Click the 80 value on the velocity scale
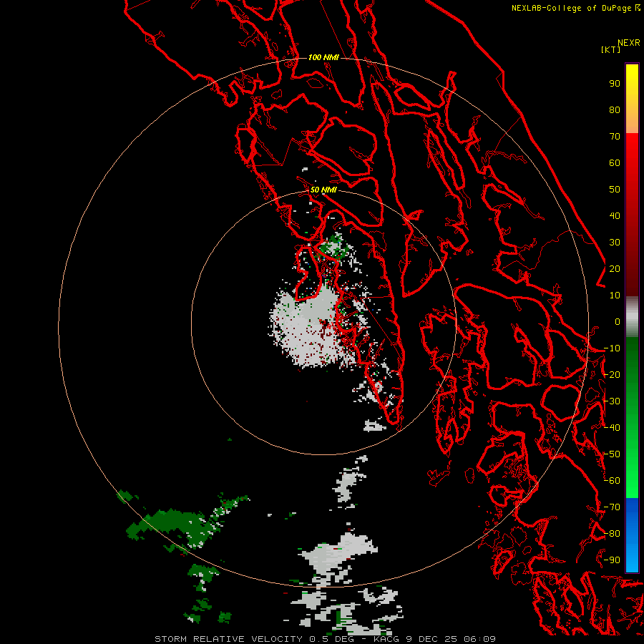Screen dimensions: 644x644 615,110
